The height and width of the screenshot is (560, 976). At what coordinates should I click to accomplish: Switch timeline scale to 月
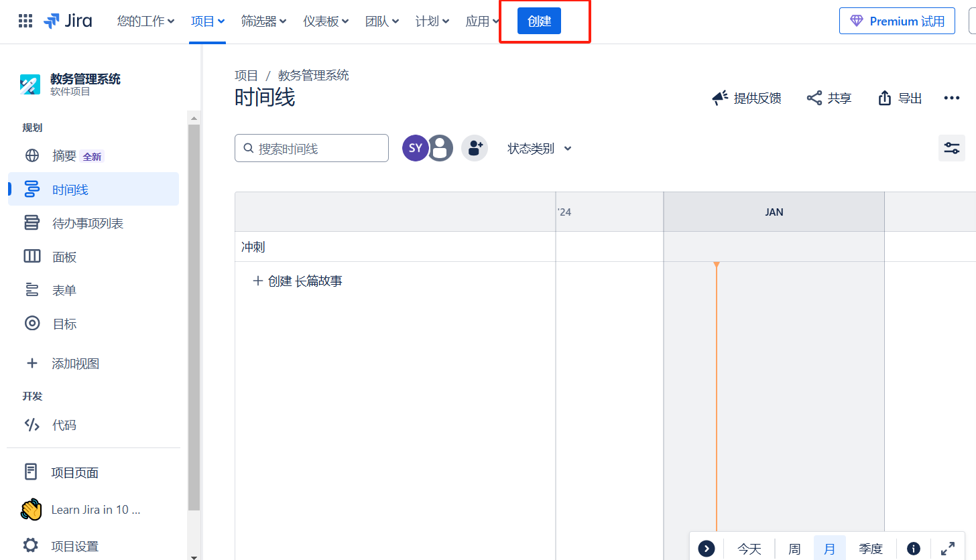(830, 549)
